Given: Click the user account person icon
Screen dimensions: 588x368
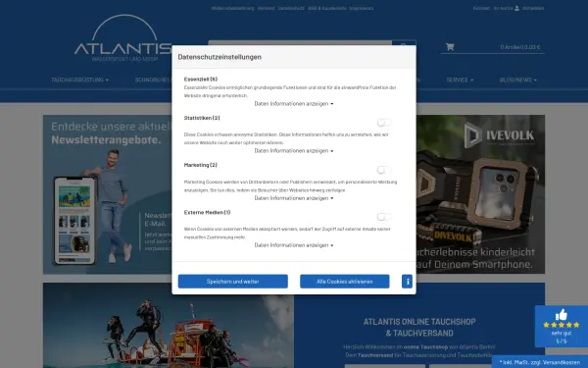Looking at the screenshot, I should pyautogui.click(x=516, y=8).
